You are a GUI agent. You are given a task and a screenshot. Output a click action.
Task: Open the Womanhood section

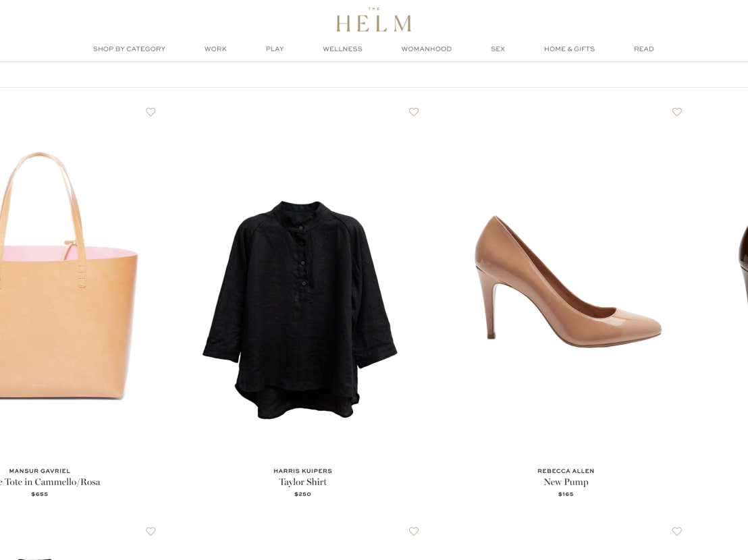coord(427,49)
